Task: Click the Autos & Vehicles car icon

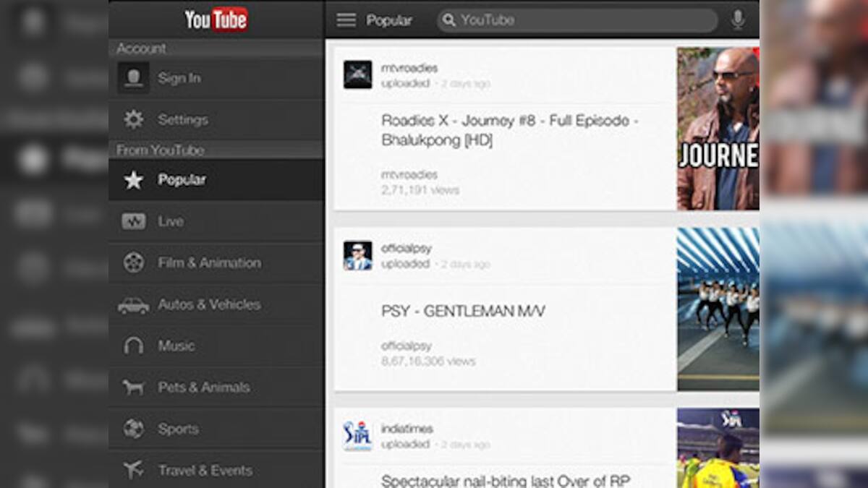Action: tap(134, 305)
